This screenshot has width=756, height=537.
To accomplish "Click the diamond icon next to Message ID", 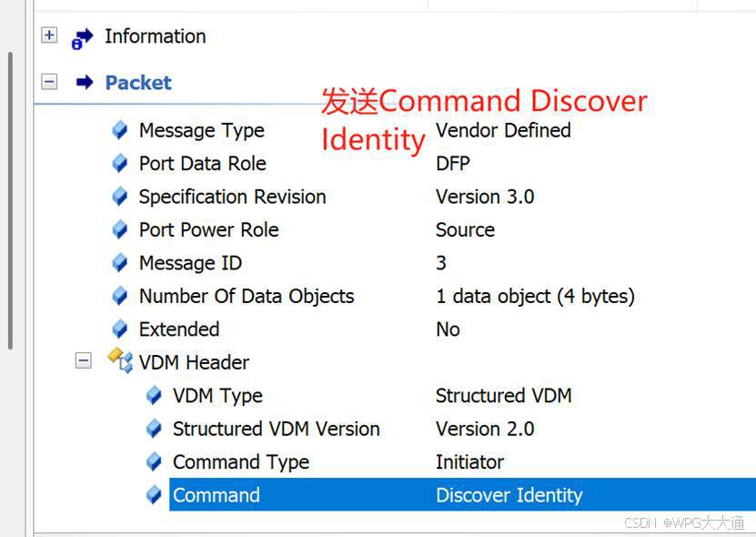I will [x=119, y=263].
